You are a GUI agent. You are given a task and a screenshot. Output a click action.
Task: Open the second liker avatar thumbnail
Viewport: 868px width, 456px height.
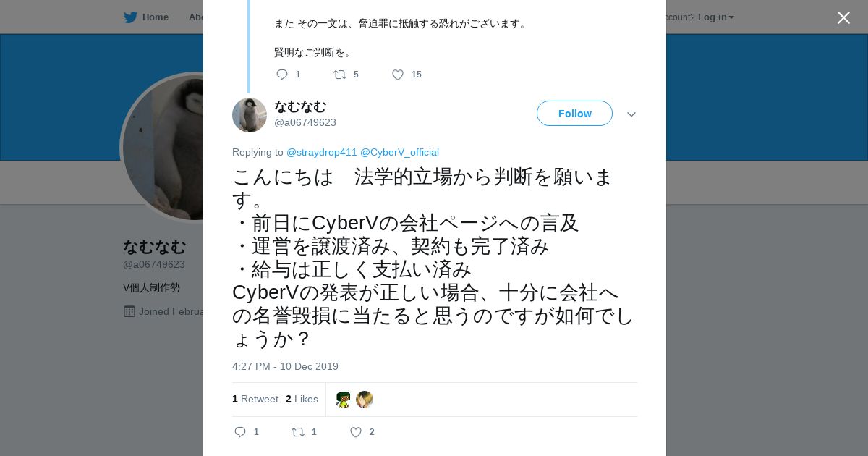coord(365,400)
